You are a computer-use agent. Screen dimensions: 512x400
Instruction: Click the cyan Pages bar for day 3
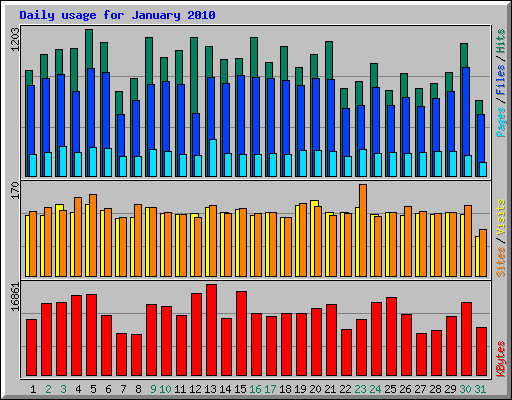[x=63, y=161]
